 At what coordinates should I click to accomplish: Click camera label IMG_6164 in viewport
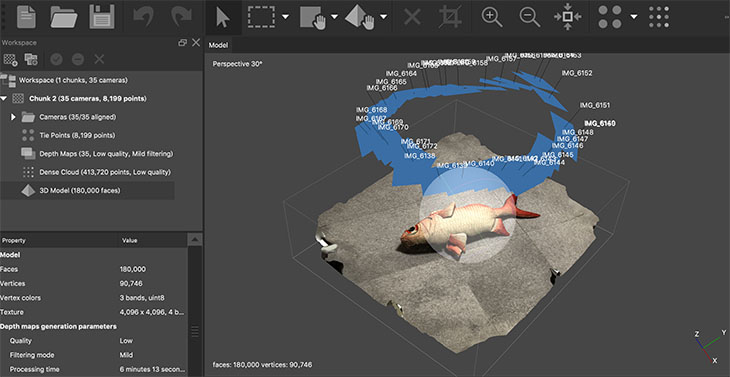(401, 74)
